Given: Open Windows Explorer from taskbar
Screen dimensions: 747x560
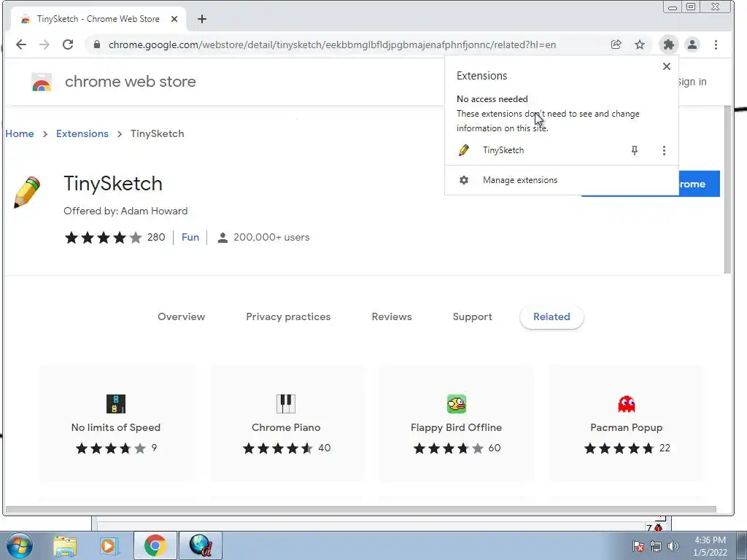Looking at the screenshot, I should point(65,546).
